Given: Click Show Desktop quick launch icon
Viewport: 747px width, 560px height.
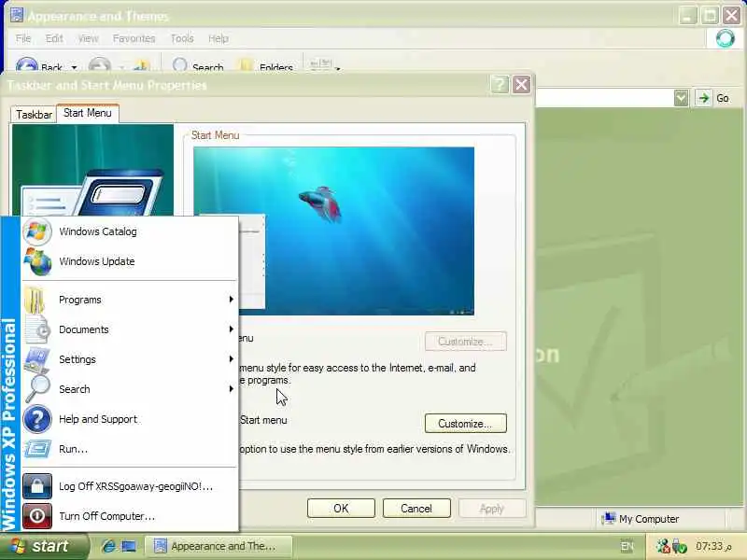Looking at the screenshot, I should click(129, 546).
